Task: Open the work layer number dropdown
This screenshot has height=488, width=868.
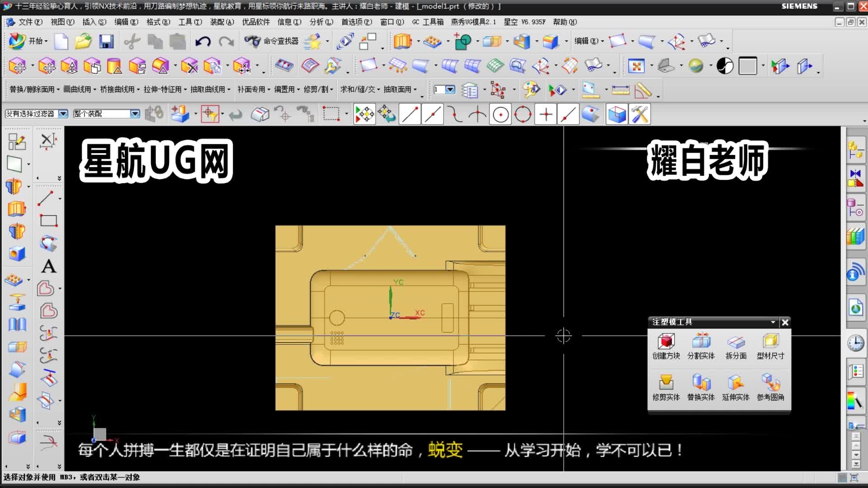Action: click(x=450, y=89)
